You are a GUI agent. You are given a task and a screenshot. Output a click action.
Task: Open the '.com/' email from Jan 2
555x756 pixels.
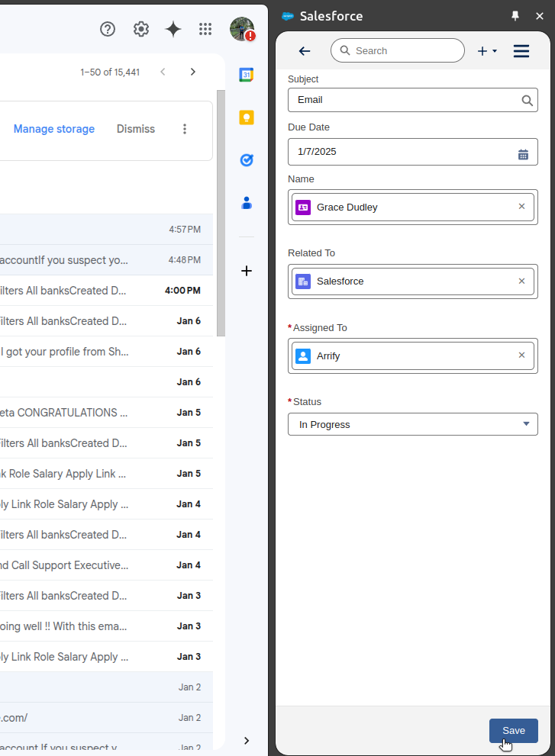pyautogui.click(x=106, y=718)
